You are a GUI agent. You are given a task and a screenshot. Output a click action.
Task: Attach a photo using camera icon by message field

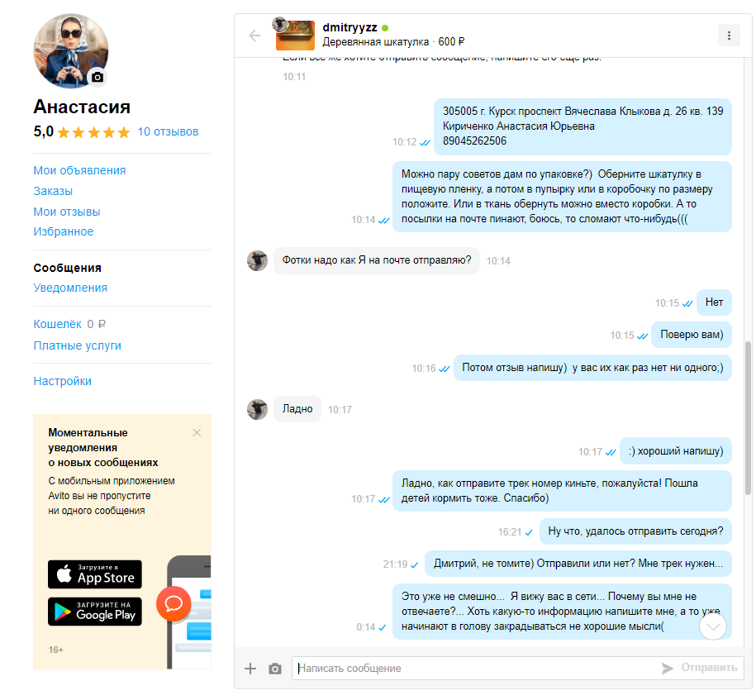coord(275,669)
